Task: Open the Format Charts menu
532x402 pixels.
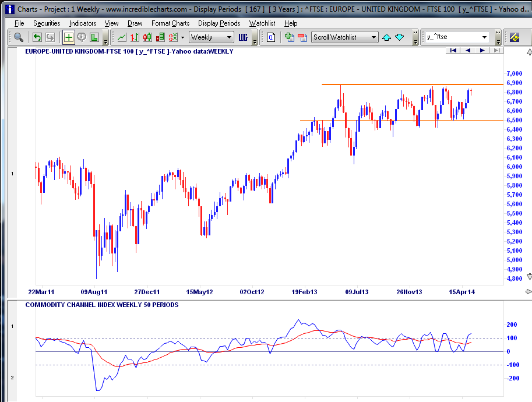Action: click(x=170, y=23)
